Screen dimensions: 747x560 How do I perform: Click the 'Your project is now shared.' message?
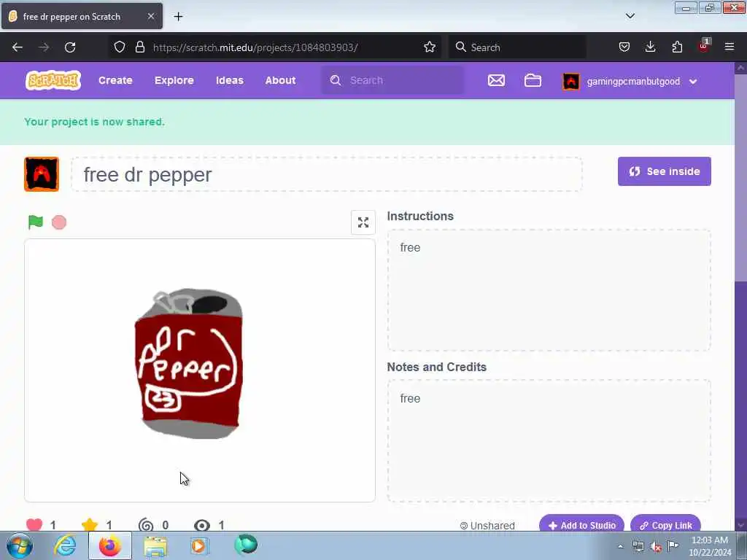click(x=94, y=122)
